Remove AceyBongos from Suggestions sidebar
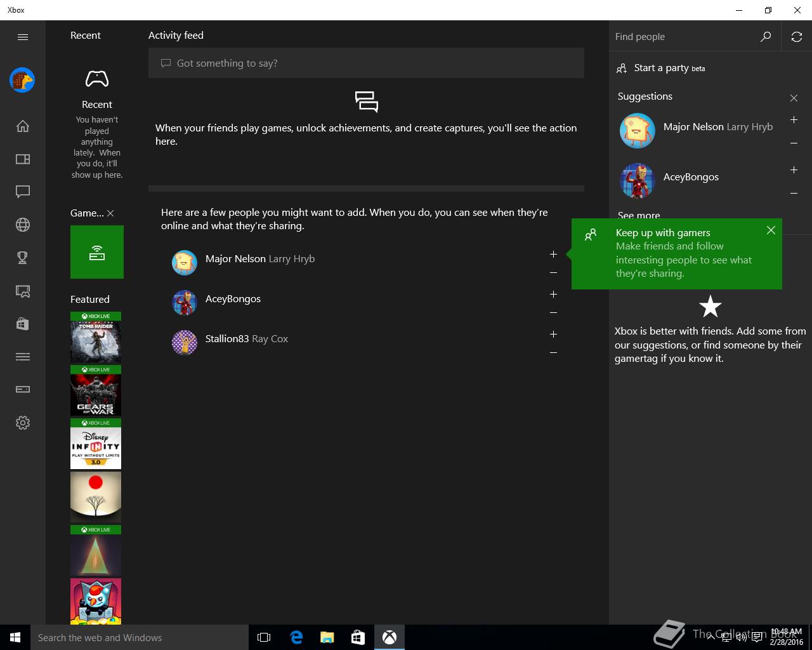 [794, 194]
